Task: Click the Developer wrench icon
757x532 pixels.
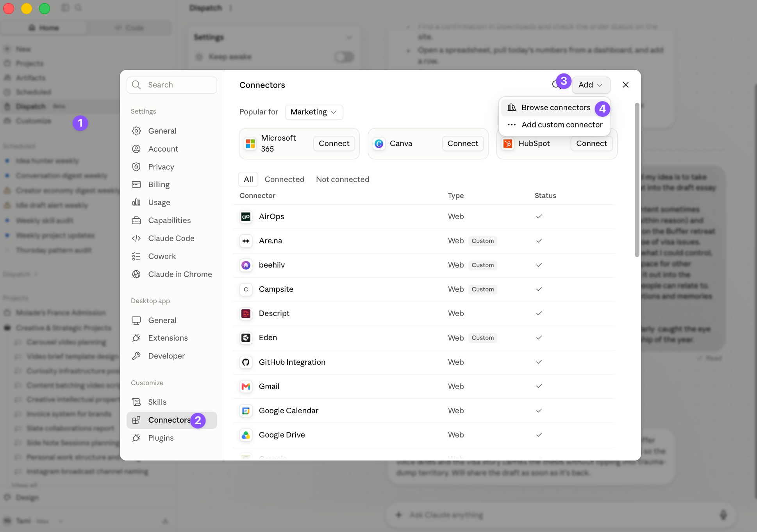Action: [x=136, y=356]
